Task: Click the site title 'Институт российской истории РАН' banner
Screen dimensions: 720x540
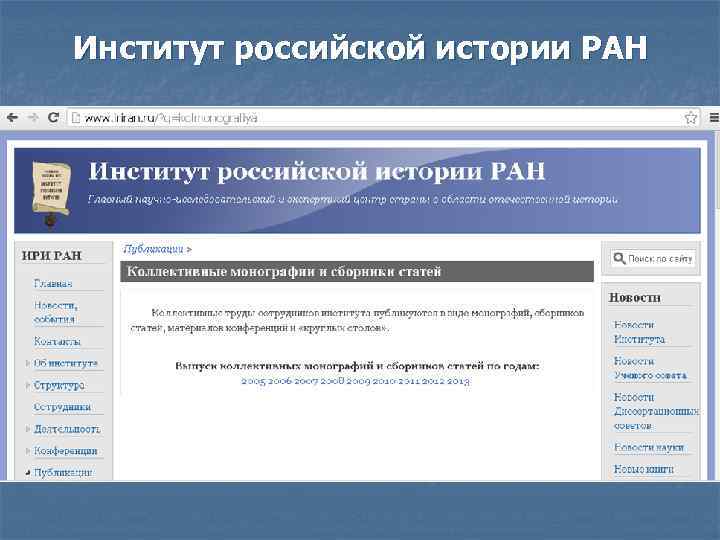Action: (317, 171)
